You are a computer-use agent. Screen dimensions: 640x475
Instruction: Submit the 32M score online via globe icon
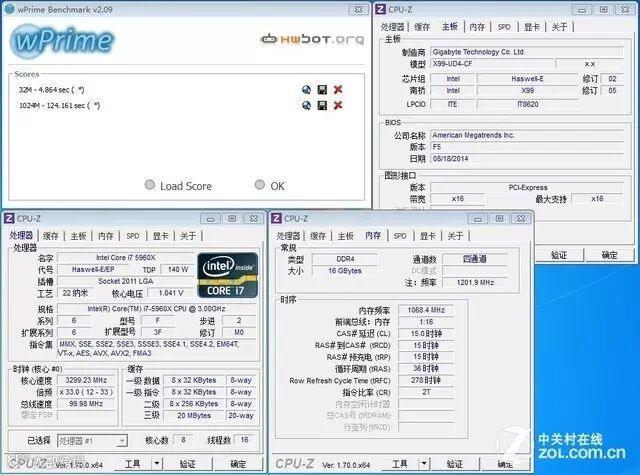(306, 90)
